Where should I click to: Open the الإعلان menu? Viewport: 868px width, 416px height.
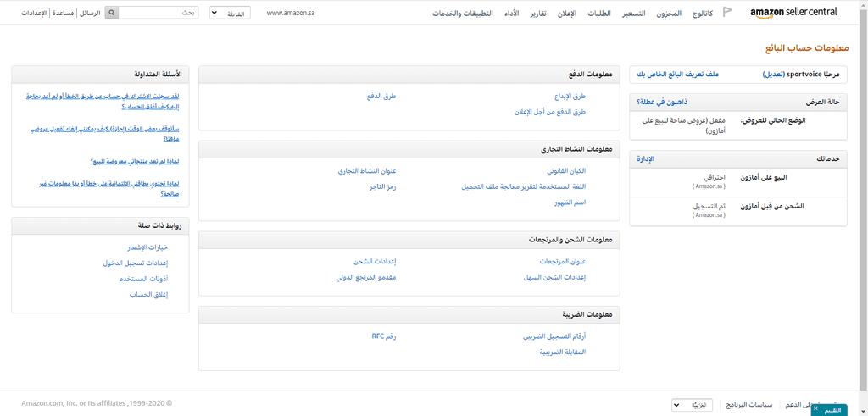[566, 13]
